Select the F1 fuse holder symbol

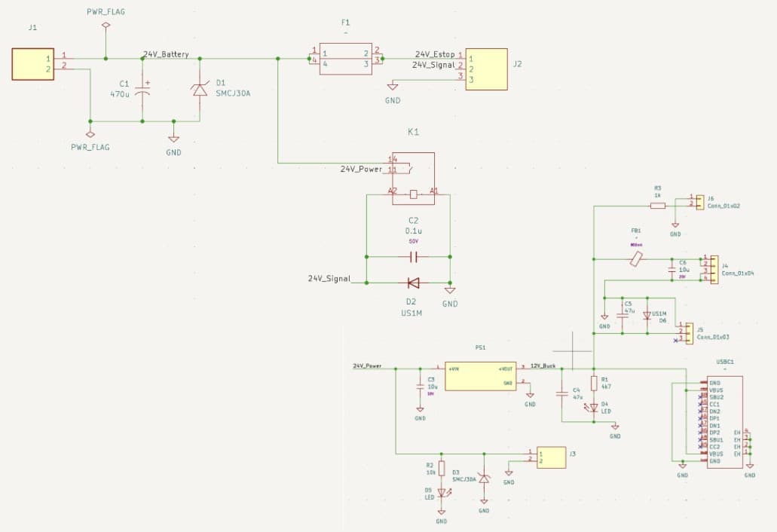click(x=346, y=59)
